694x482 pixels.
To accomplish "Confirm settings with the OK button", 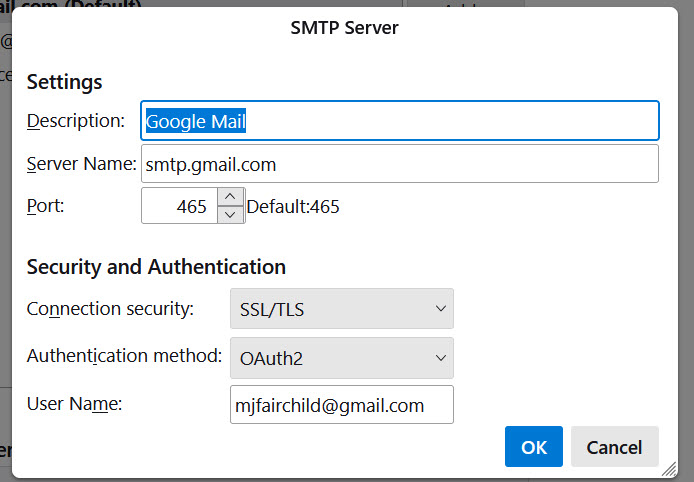I will 534,447.
